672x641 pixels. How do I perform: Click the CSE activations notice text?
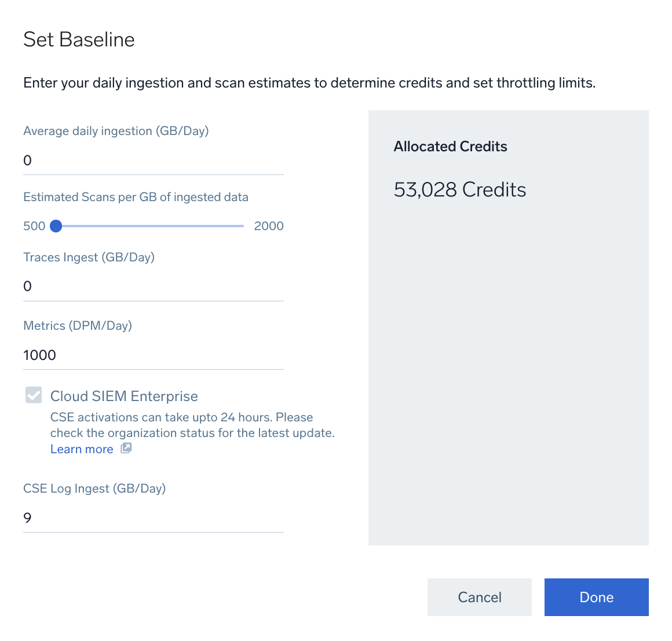[x=192, y=425]
